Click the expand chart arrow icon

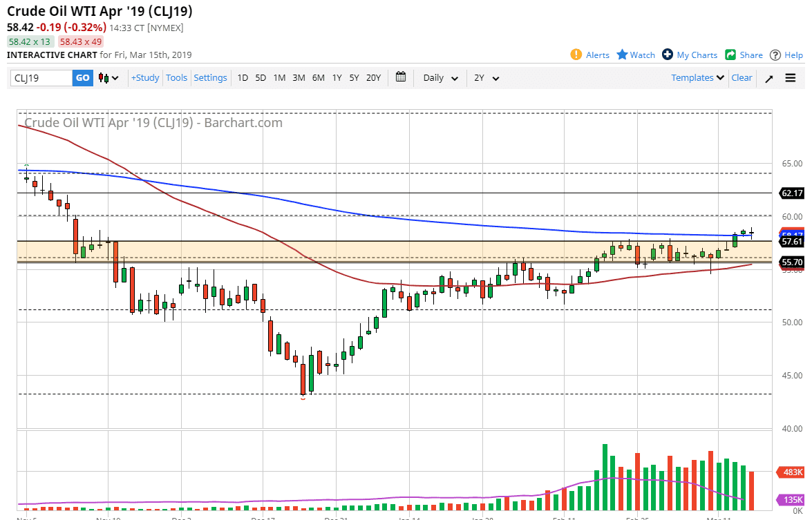[x=768, y=78]
